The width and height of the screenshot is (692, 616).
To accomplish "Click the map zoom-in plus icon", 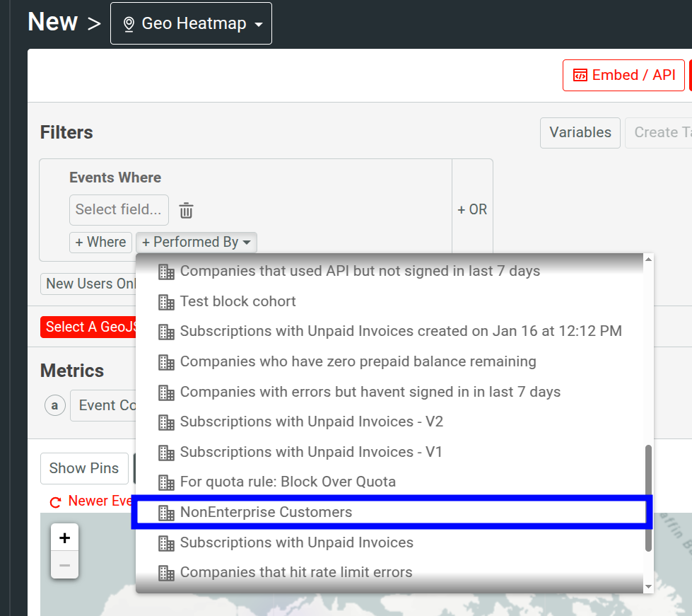I will point(64,537).
